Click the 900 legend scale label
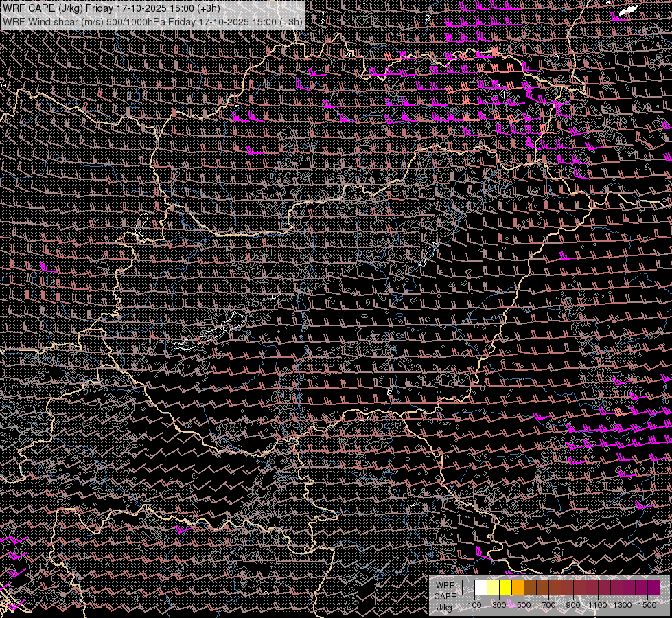The image size is (672, 618). click(x=573, y=605)
